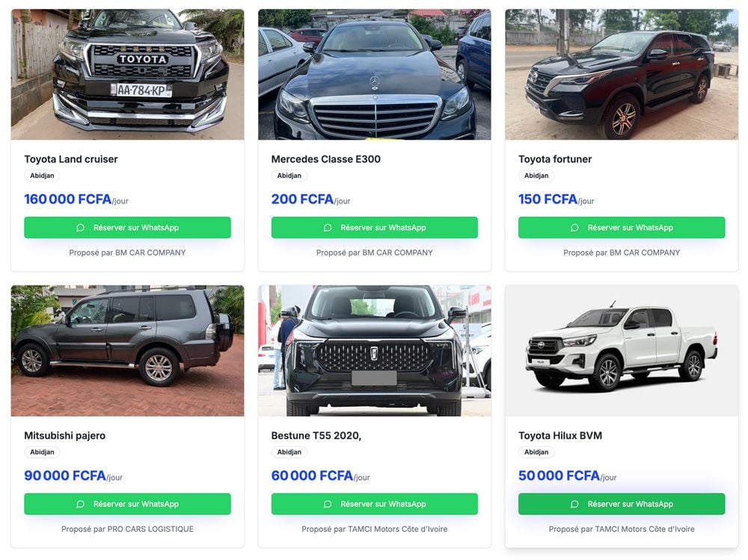This screenshot has width=748, height=560.
Task: Open the Bestune T55 2020 title
Action: [x=316, y=435]
